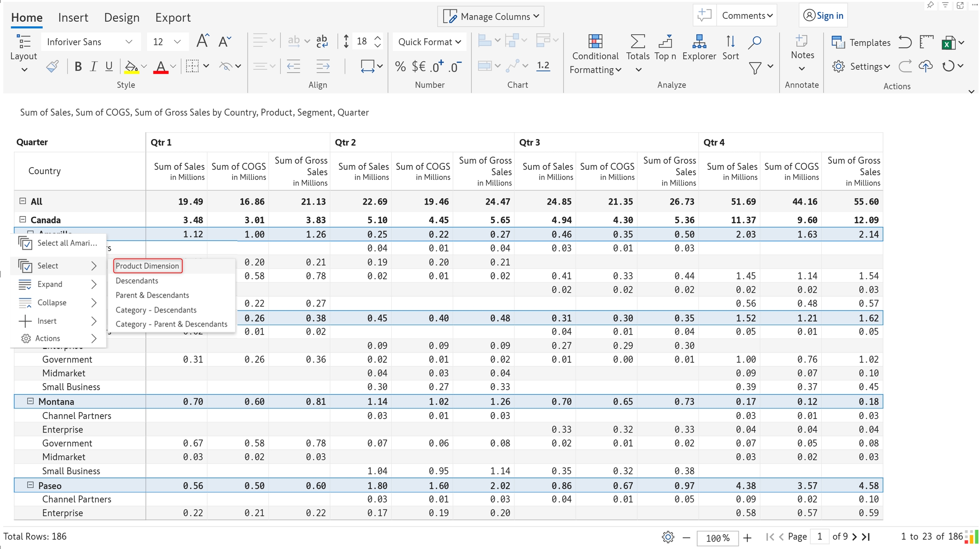Toggle underline formatting

pos(109,66)
